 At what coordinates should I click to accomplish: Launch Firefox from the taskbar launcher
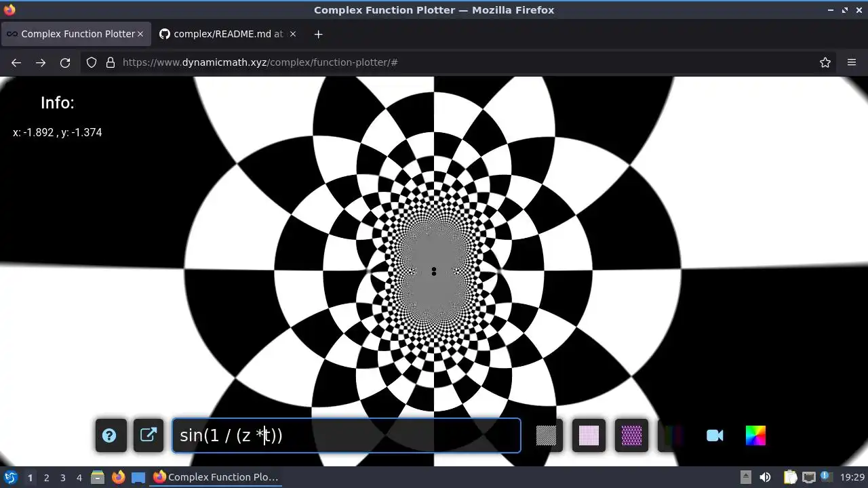coord(118,477)
